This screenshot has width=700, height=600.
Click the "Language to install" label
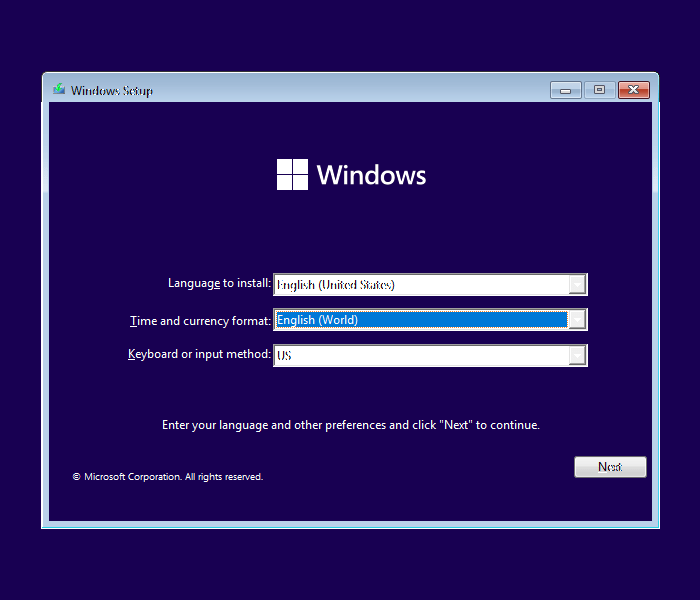point(219,283)
